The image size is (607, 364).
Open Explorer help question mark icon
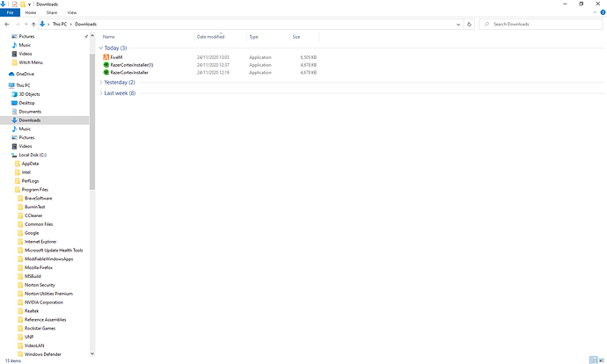(603, 12)
